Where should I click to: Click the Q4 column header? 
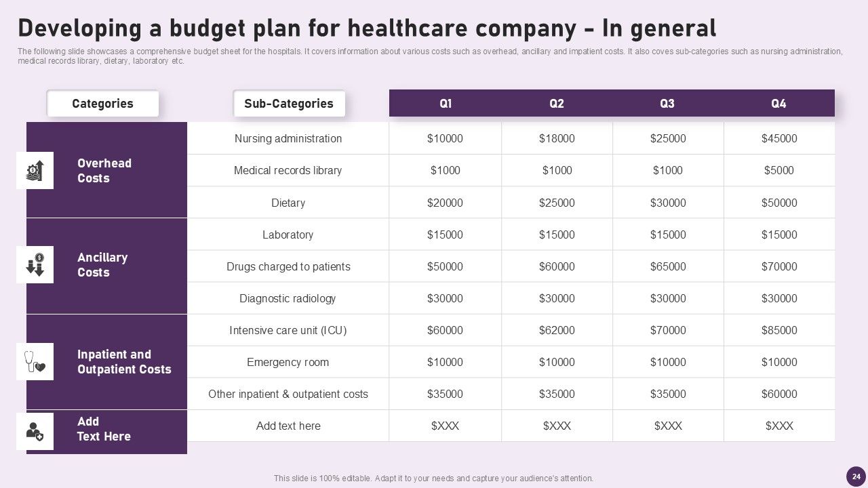[778, 104]
